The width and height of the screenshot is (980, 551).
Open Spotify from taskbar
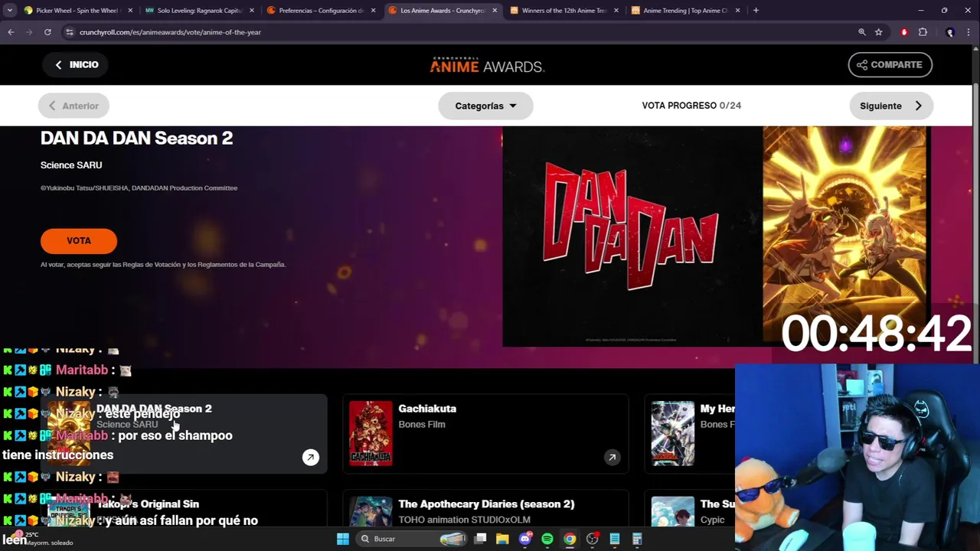547,539
